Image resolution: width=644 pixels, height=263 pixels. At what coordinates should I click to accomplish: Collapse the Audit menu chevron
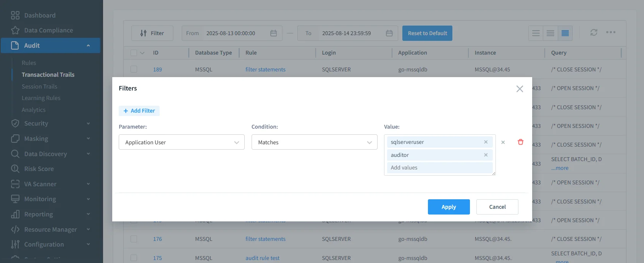click(x=88, y=45)
